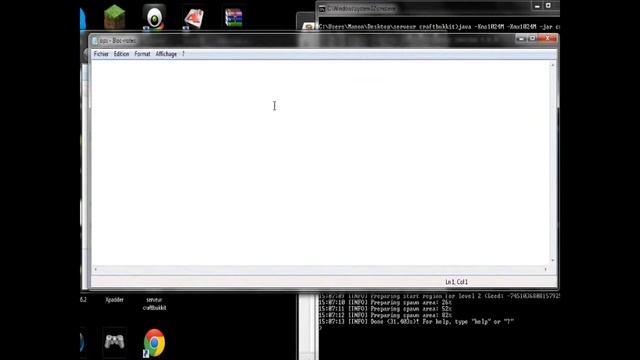This screenshot has height=360, width=640.
Task: Open the Fichier menu in Notepad
Action: pyautogui.click(x=101, y=54)
